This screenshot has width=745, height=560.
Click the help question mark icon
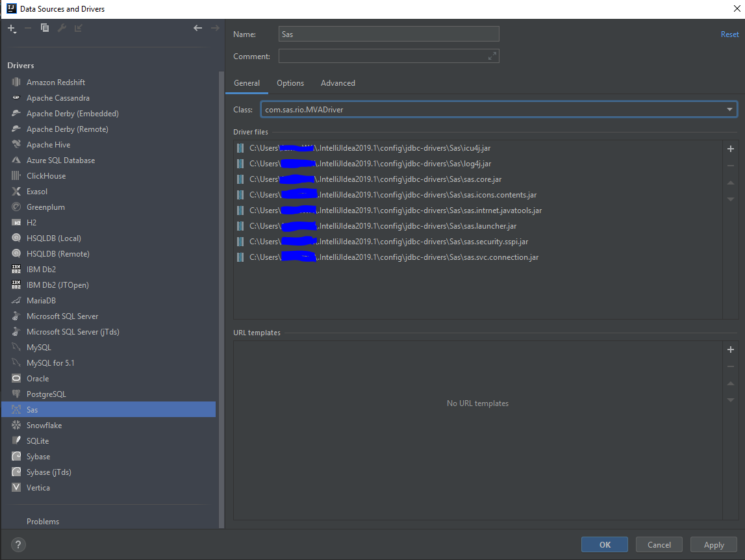click(x=17, y=544)
